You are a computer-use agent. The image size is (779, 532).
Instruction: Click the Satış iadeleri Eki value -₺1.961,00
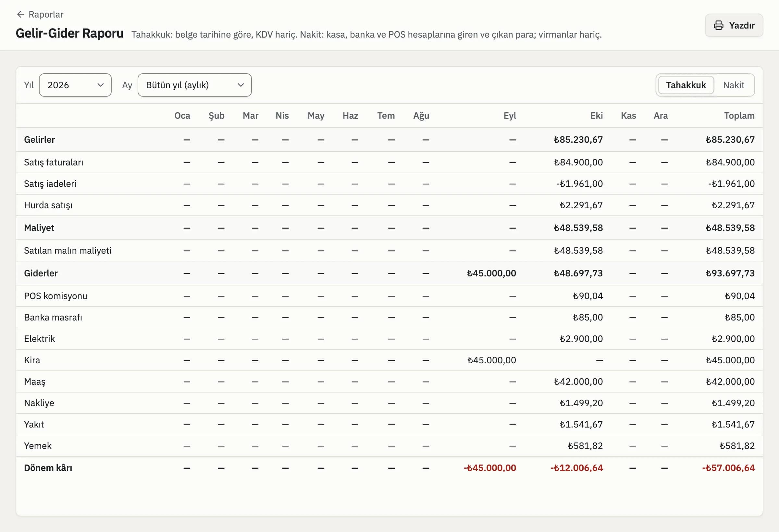point(580,184)
